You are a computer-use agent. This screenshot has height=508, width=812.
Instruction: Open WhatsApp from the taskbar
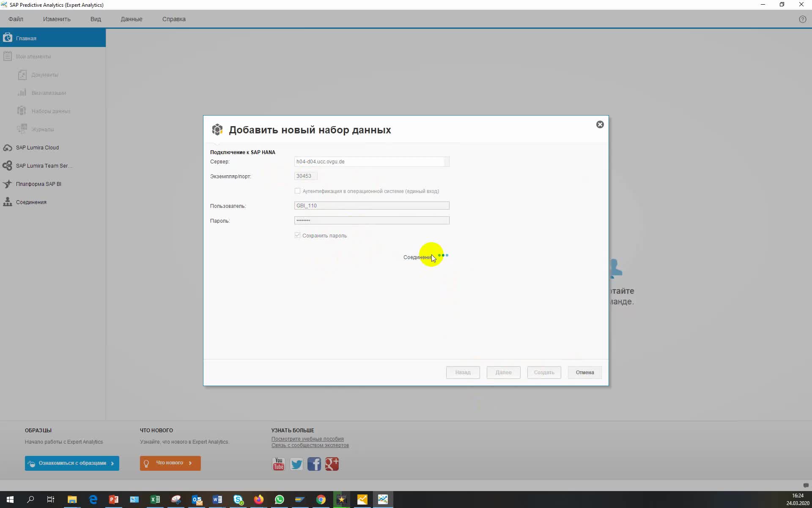(280, 500)
